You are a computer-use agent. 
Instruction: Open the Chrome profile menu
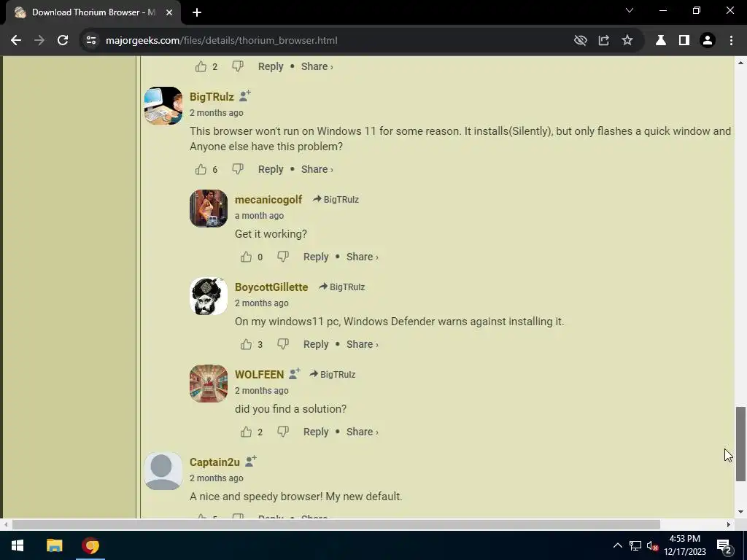click(x=708, y=41)
